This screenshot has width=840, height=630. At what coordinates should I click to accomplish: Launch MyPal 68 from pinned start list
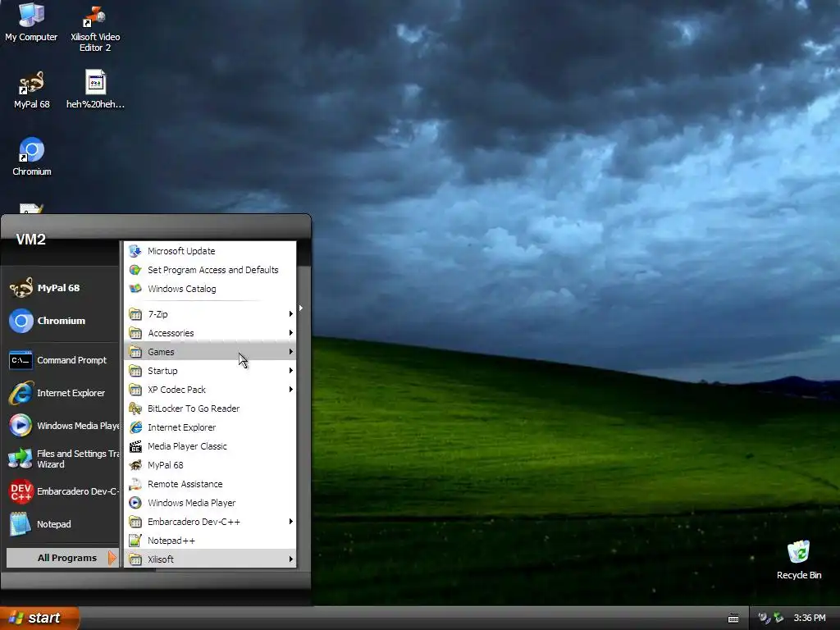coord(60,288)
